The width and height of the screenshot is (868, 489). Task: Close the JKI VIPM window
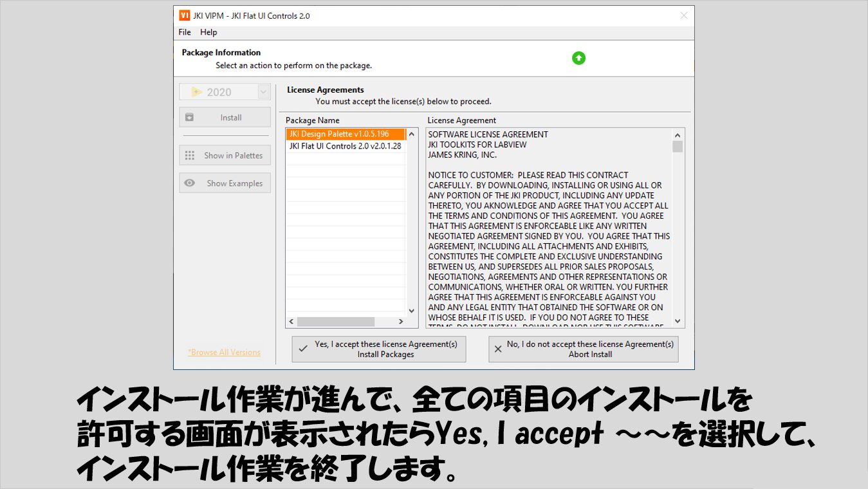tap(684, 15)
